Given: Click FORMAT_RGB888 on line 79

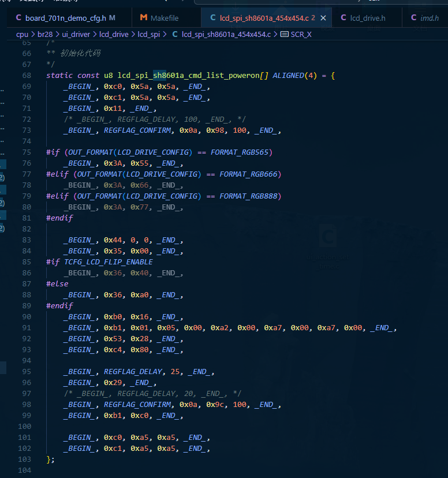Looking at the screenshot, I should 249,196.
